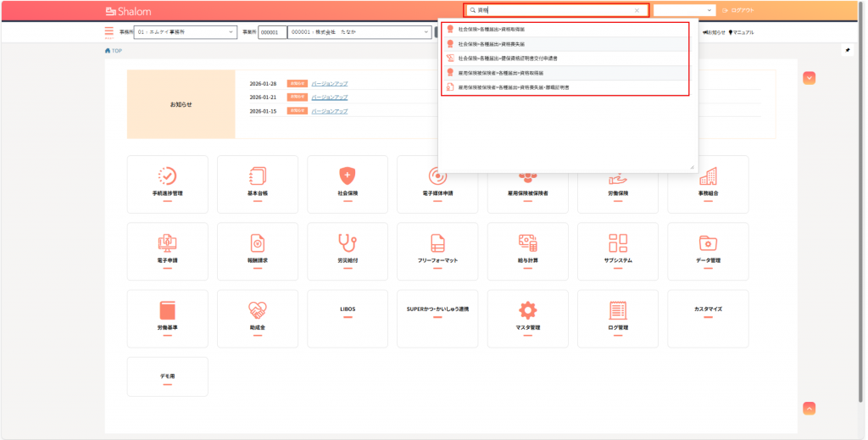The width and height of the screenshot is (868, 440).
Task: Choose 雇用保険被保険者>各種届出>資格取得届 from suggestions
Action: pyautogui.click(x=500, y=72)
